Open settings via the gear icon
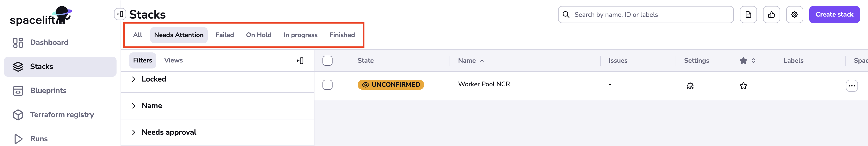868x146 pixels. [x=795, y=15]
